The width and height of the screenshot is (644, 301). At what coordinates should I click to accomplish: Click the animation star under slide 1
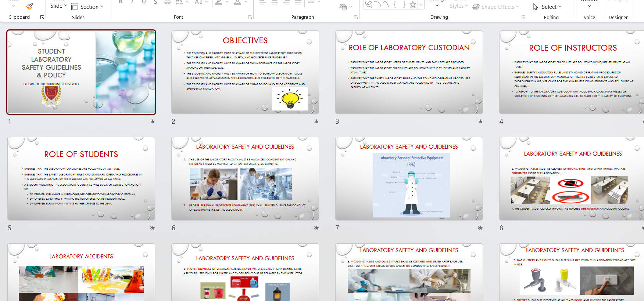tap(152, 122)
